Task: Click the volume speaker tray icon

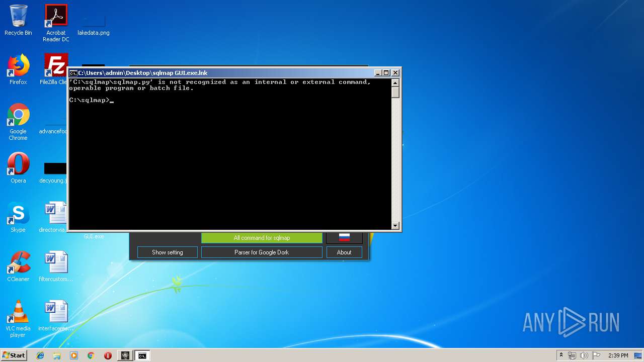Action: click(584, 355)
